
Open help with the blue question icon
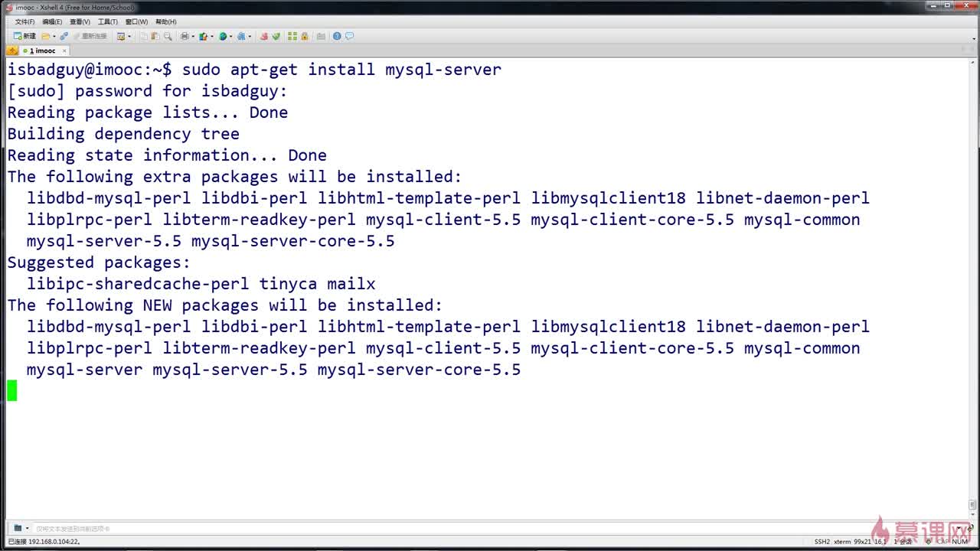pyautogui.click(x=337, y=36)
